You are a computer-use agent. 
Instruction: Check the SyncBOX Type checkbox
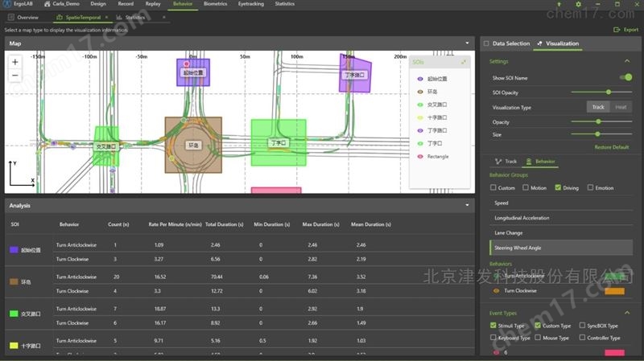click(582, 326)
